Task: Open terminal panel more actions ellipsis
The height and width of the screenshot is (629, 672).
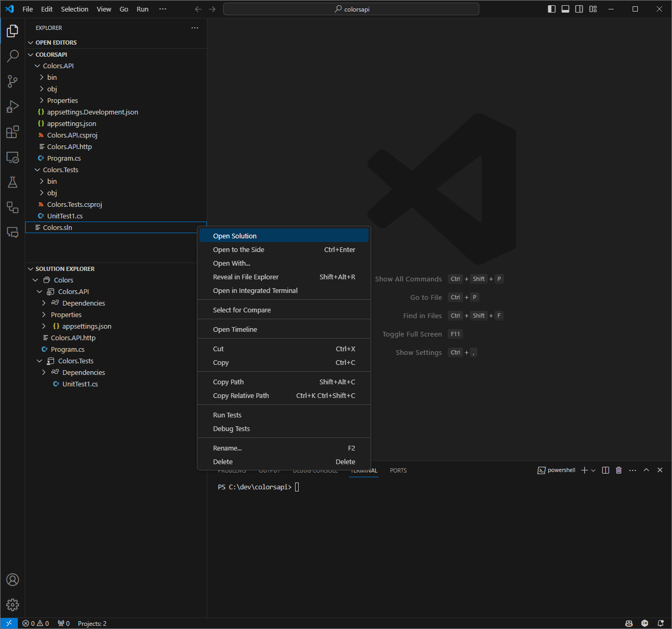Action: coord(633,470)
